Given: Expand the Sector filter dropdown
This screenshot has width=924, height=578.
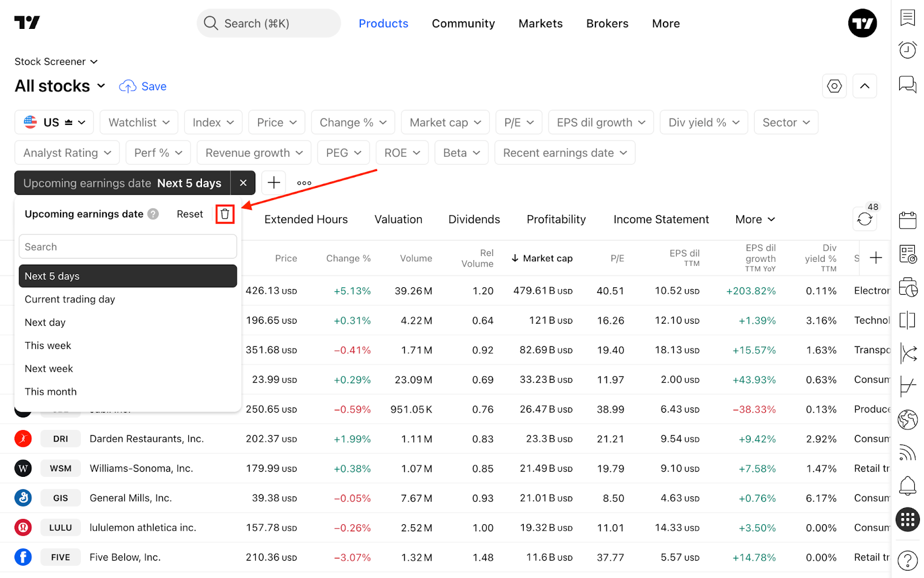Looking at the screenshot, I should click(786, 123).
